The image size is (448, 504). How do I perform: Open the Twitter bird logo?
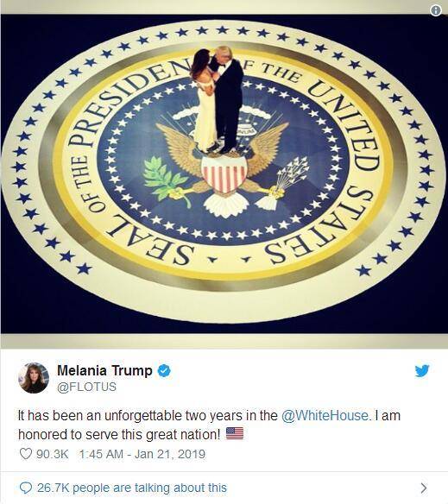click(x=422, y=370)
